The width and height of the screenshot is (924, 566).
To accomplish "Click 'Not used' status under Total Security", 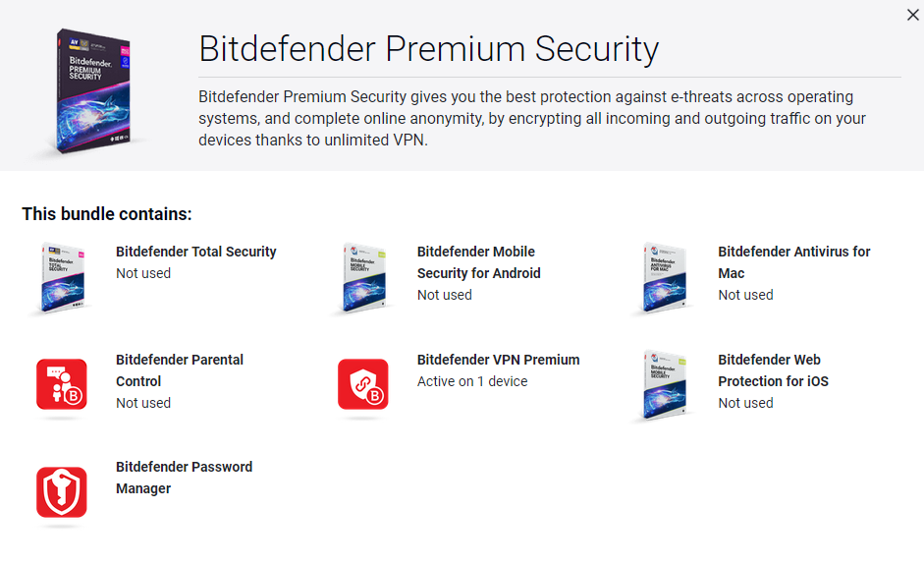I will 143,273.
